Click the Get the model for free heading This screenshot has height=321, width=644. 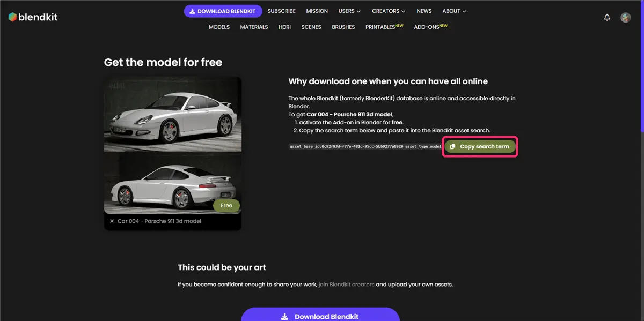click(x=163, y=62)
